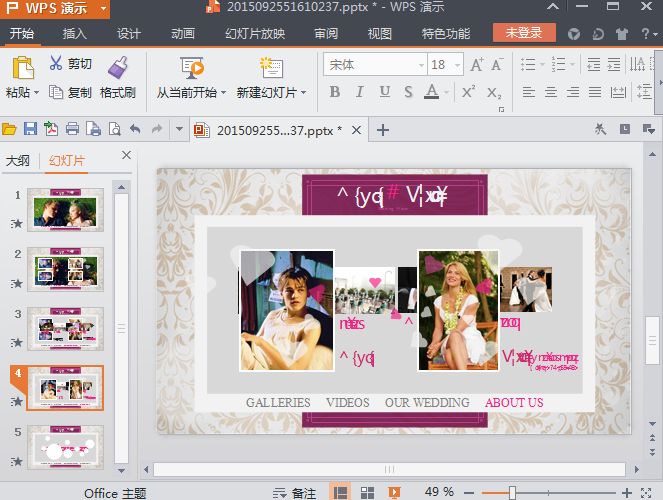
Task: Save presentation with the floppy disk icon
Action: click(x=30, y=129)
